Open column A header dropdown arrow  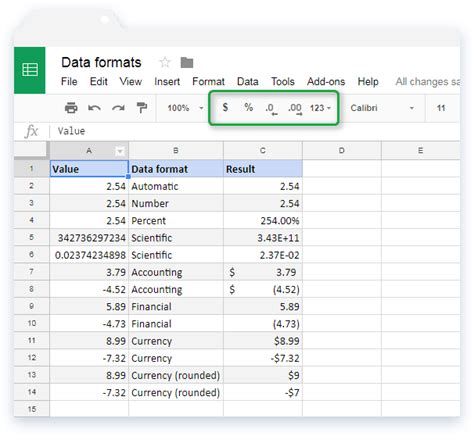(120, 151)
